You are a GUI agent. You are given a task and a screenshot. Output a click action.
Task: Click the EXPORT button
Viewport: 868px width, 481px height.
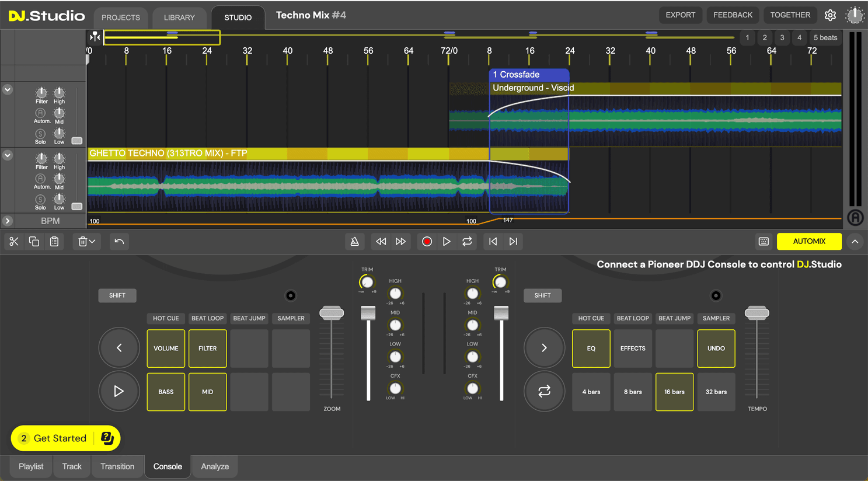681,15
